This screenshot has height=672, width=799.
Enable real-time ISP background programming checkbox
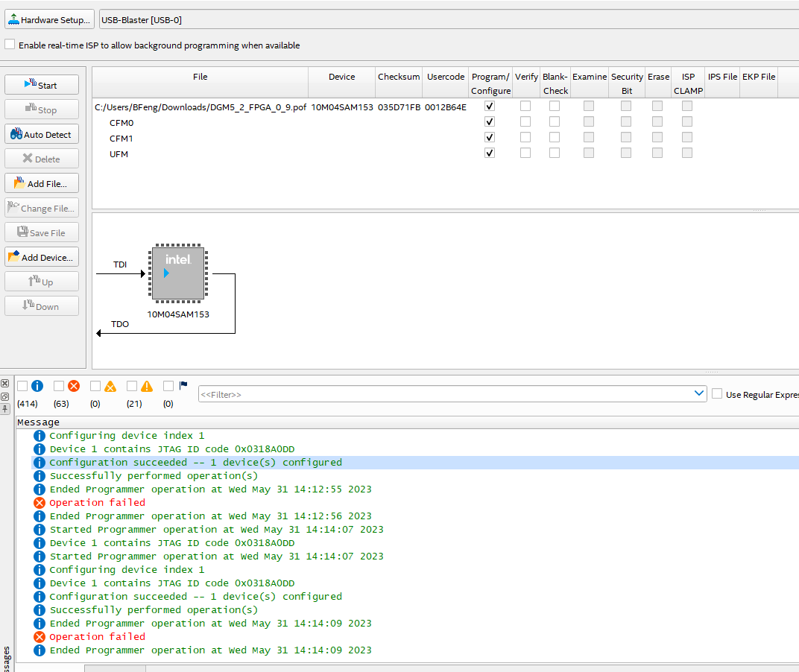(10, 44)
